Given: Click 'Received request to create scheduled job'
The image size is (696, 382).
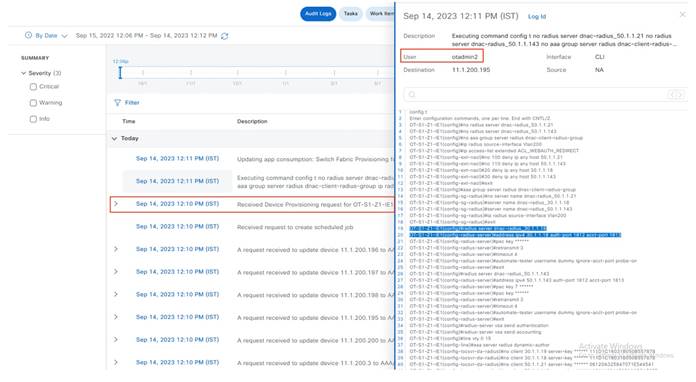Looking at the screenshot, I should (295, 227).
